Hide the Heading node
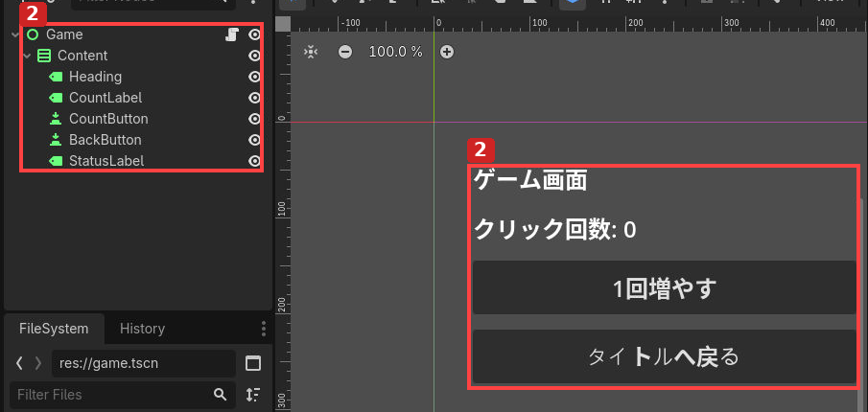The width and height of the screenshot is (868, 412). pos(254,77)
